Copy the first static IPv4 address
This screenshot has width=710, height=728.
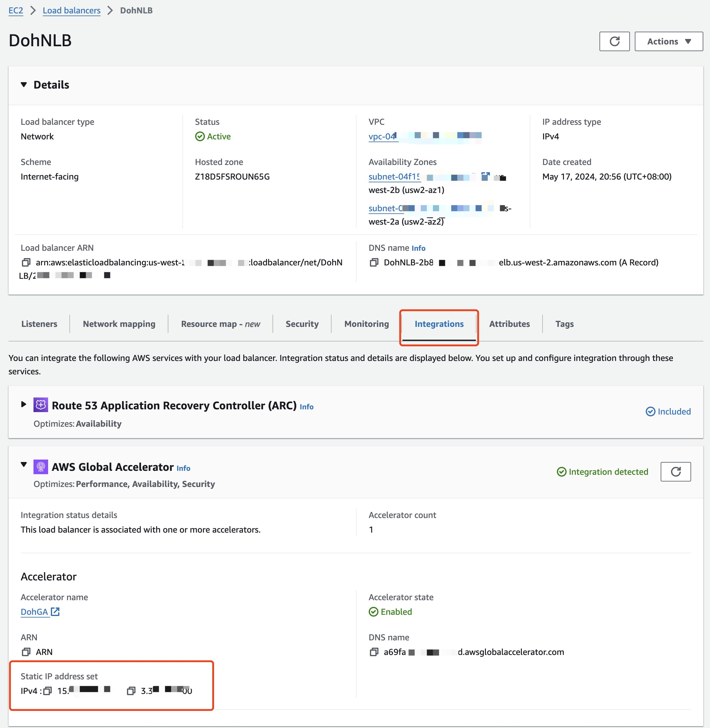pos(47,691)
